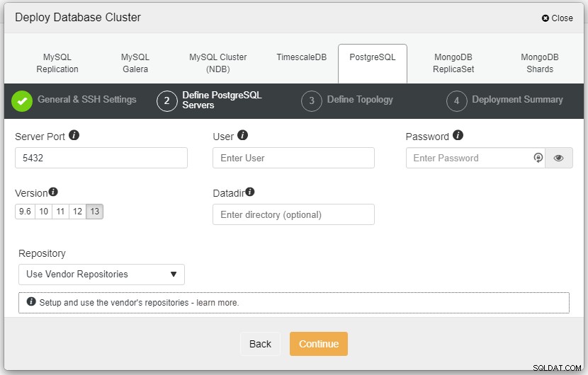
Task: Click the green General & SSH Settings checkmark
Action: pyautogui.click(x=22, y=101)
